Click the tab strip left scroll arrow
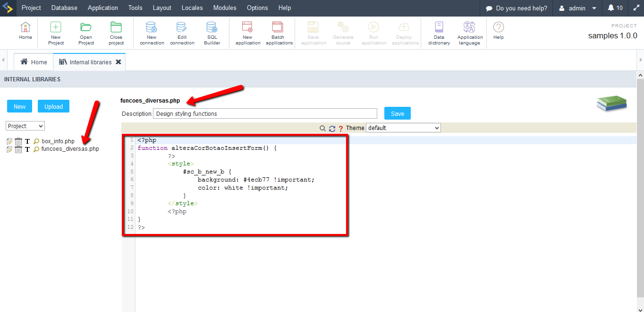 (3, 60)
